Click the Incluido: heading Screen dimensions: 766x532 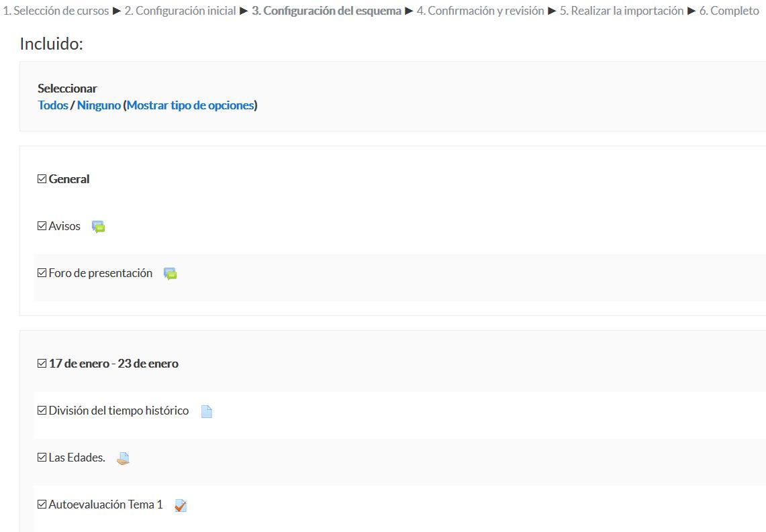coord(51,44)
